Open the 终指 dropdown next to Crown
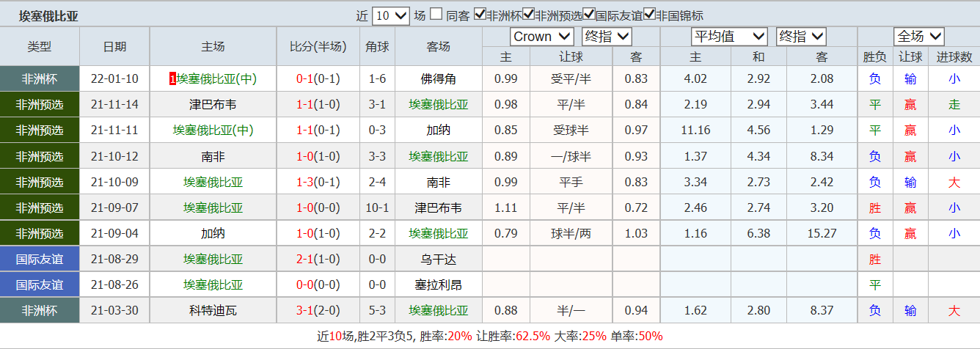 click(x=607, y=37)
